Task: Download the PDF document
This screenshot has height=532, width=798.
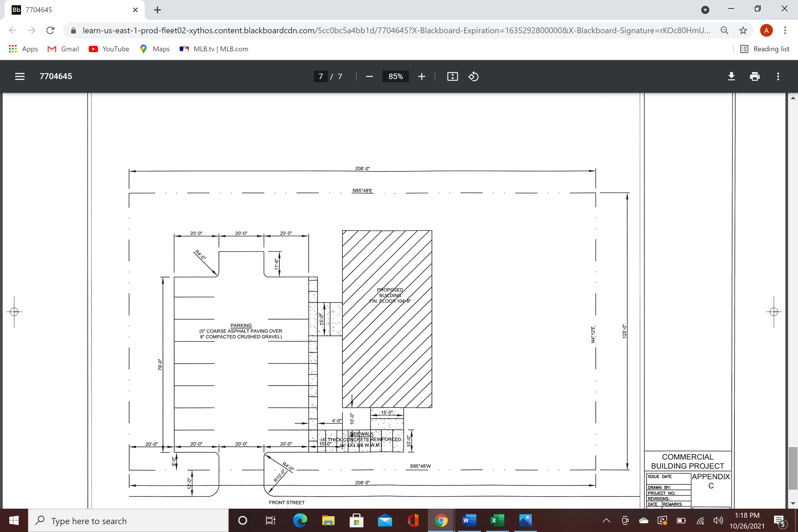Action: point(731,76)
